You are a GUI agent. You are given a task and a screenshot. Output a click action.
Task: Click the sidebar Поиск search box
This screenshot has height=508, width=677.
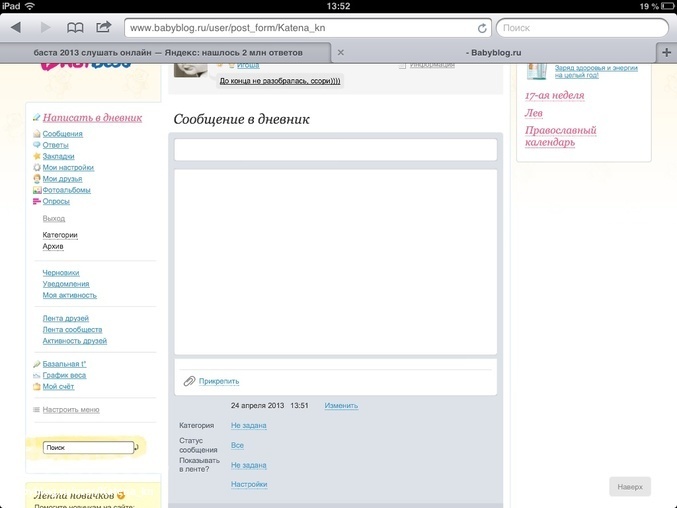pyautogui.click(x=88, y=447)
